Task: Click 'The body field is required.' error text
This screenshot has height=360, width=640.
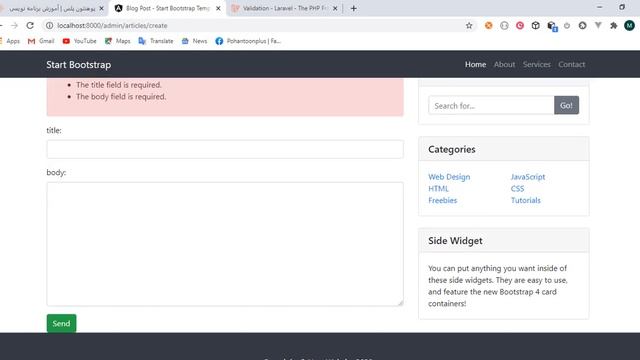Action: (121, 97)
